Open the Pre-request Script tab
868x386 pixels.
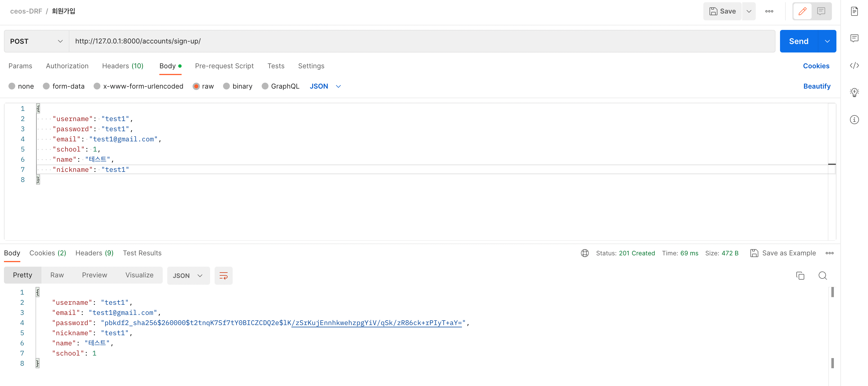pos(224,66)
